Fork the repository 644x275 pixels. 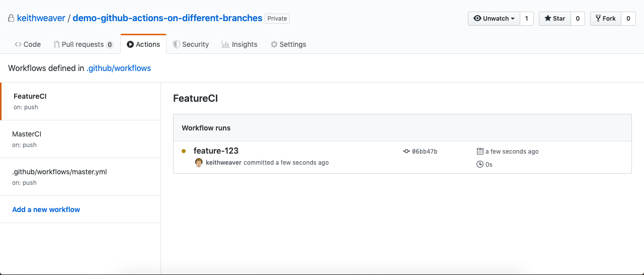[x=605, y=19]
